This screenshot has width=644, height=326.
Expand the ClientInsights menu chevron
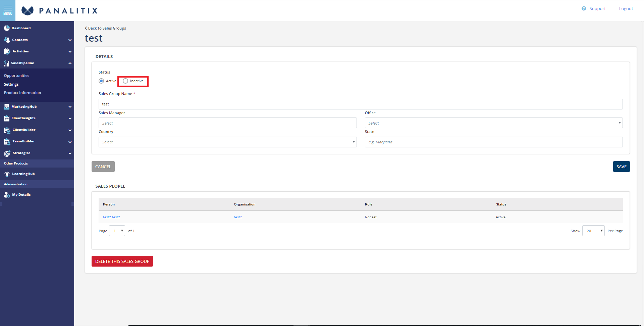tap(70, 119)
